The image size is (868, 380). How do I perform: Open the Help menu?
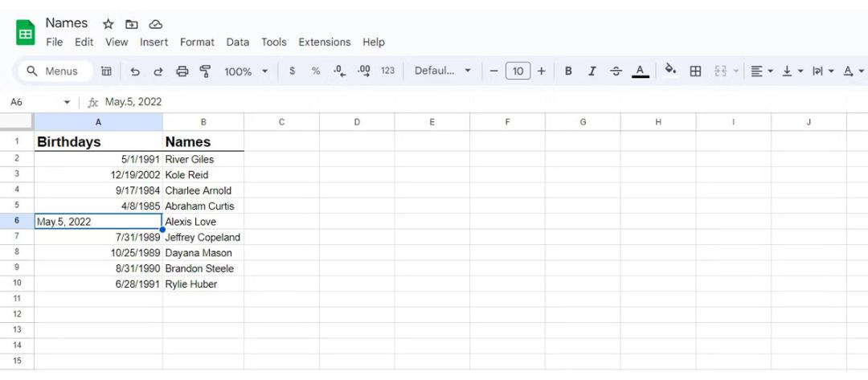(374, 42)
